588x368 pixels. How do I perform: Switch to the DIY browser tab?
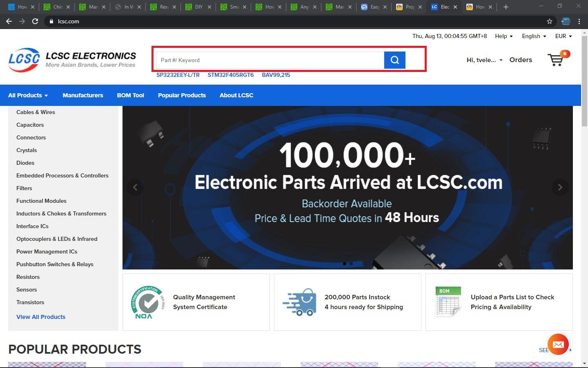click(198, 7)
